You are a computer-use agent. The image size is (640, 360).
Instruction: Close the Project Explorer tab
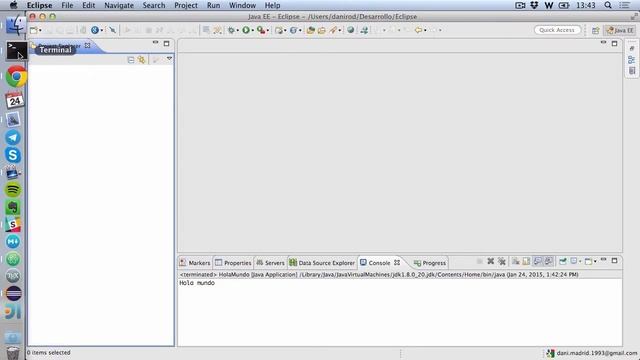[87, 46]
